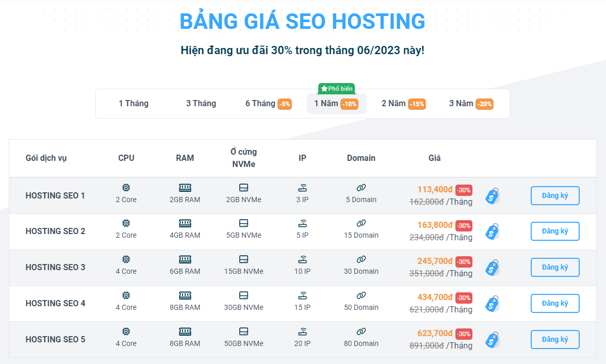Register for the HOSTING SEO 3 plan
606x364 pixels.
555,268
